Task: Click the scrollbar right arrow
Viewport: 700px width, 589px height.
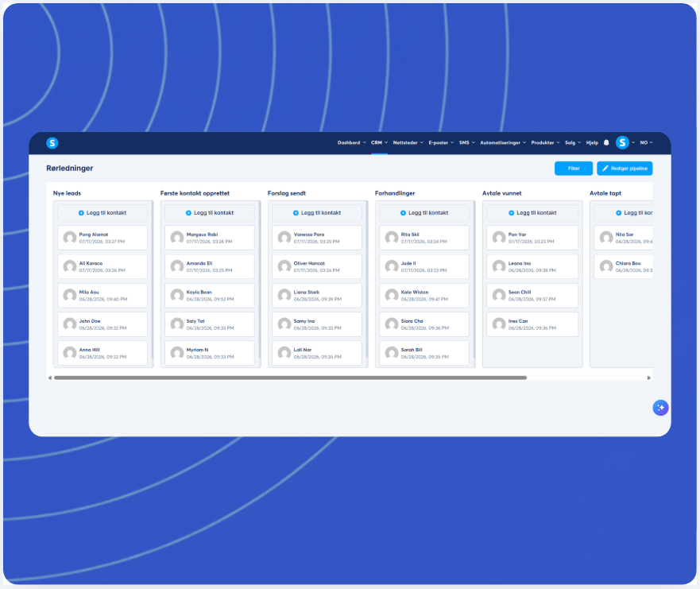Action: click(649, 378)
